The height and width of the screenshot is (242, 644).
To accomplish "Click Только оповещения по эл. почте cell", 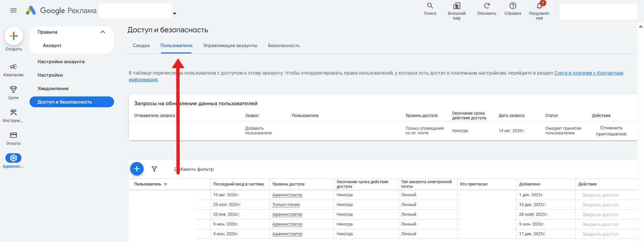I will 424,131.
